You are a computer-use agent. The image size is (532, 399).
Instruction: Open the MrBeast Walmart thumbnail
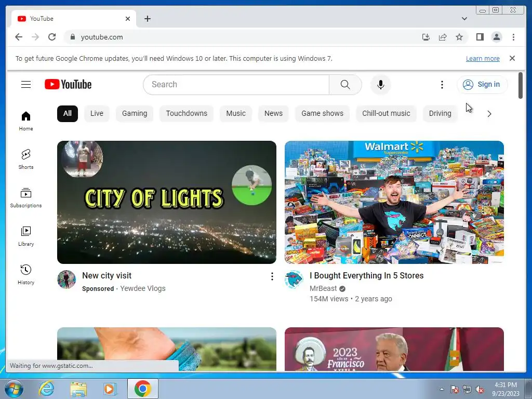click(394, 202)
